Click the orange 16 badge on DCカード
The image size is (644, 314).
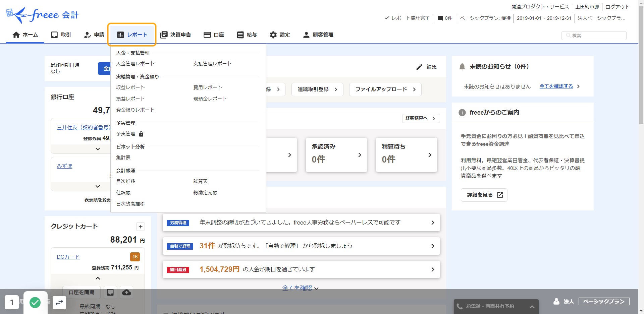[x=135, y=257]
